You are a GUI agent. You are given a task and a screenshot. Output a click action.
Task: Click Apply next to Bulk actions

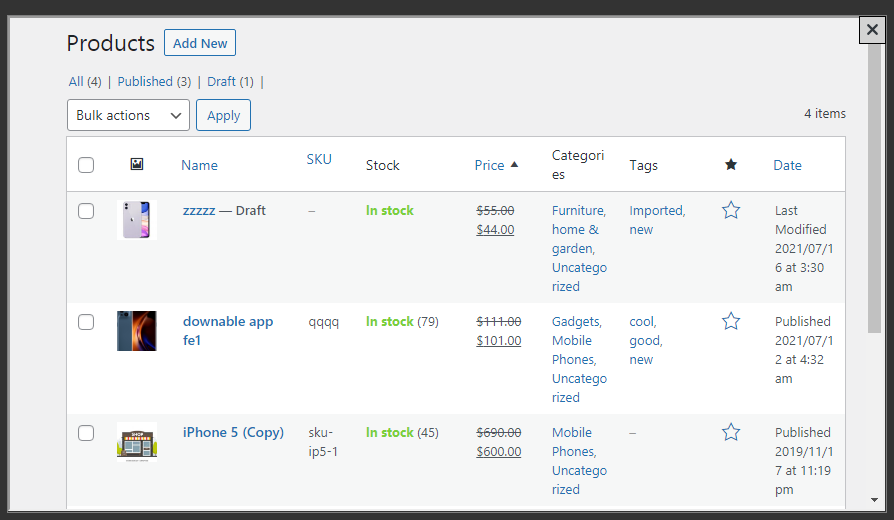[223, 115]
